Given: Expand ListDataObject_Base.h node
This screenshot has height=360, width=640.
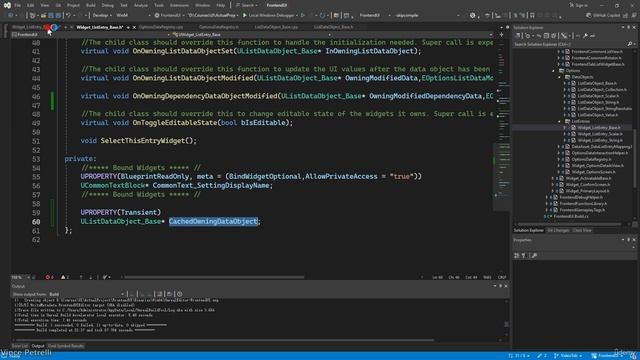Looking at the screenshot, I should [565, 83].
